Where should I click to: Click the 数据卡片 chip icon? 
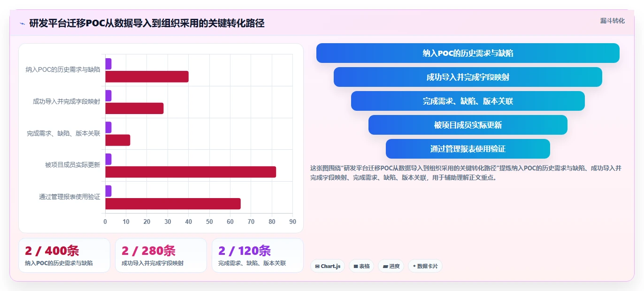(x=414, y=266)
